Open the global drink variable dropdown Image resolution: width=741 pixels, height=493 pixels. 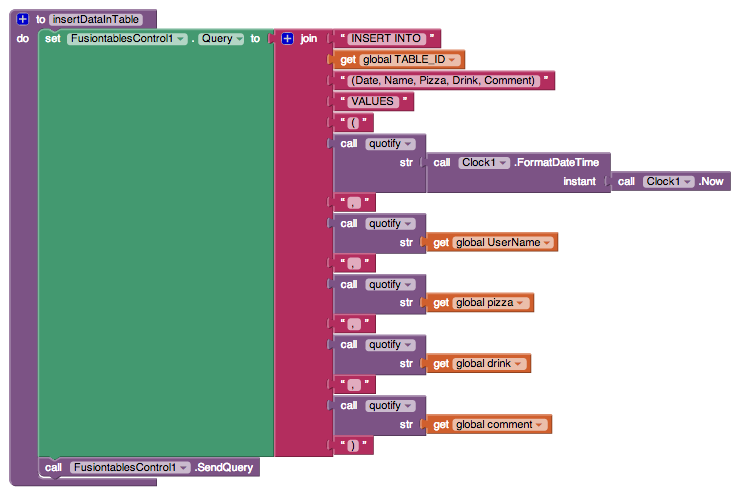[489, 363]
